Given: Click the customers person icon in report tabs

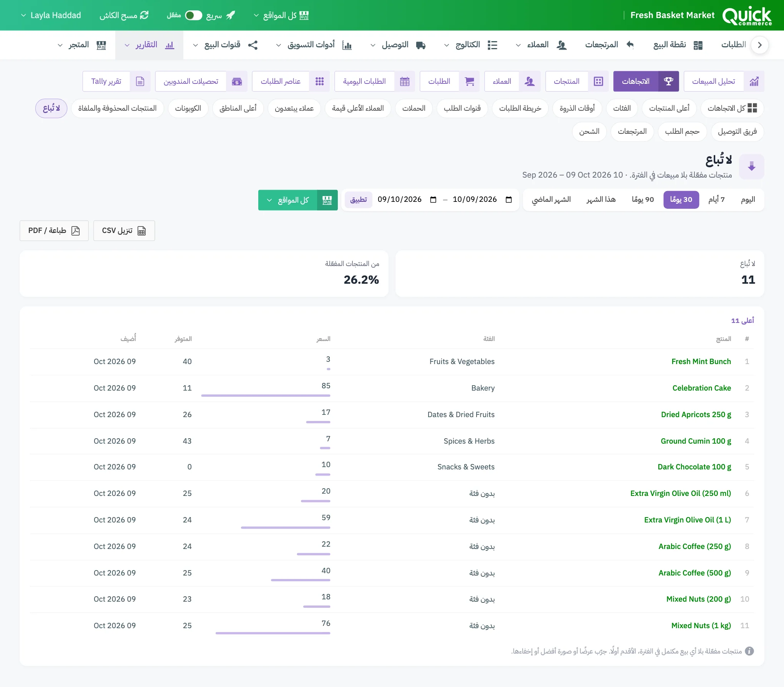Looking at the screenshot, I should point(530,82).
